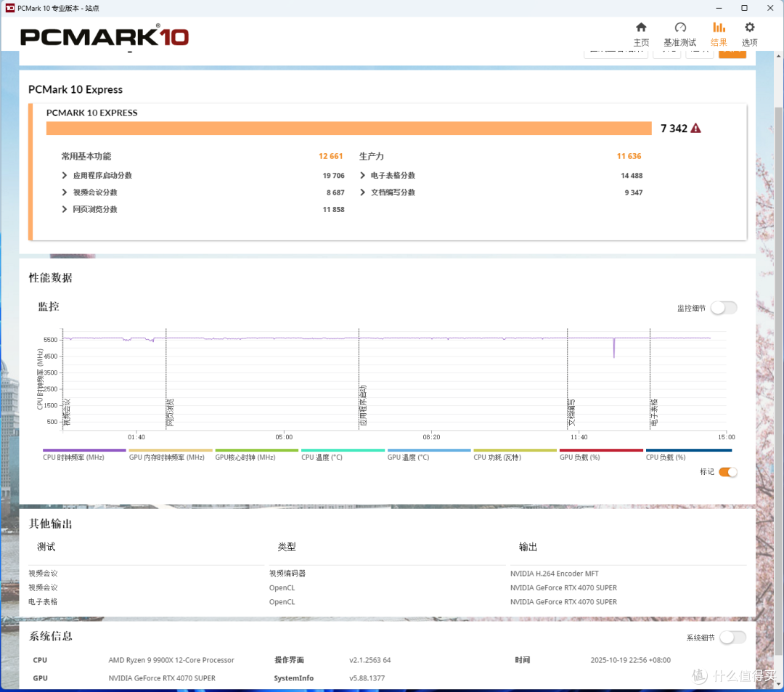Click the PCMARK 10 EXPRESS orange score bar
Image resolution: width=784 pixels, height=692 pixels.
tap(348, 129)
